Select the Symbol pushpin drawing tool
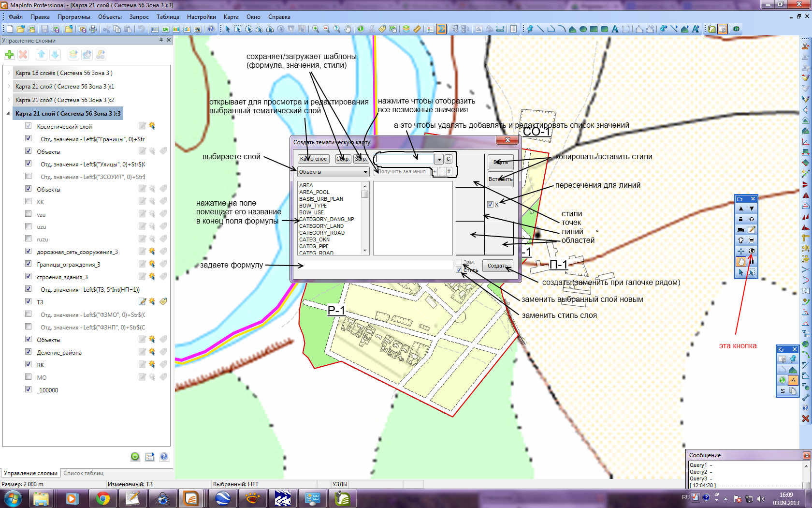This screenshot has width=812, height=508. coord(530,29)
